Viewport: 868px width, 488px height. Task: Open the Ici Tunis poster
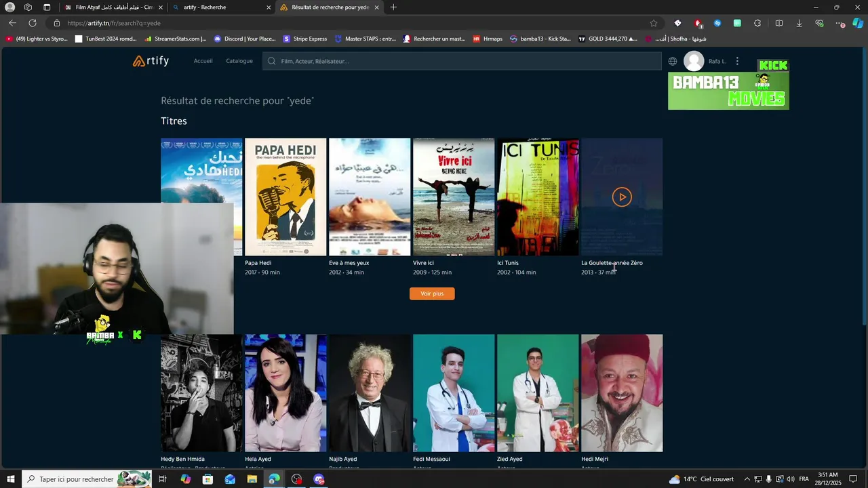[x=538, y=197]
